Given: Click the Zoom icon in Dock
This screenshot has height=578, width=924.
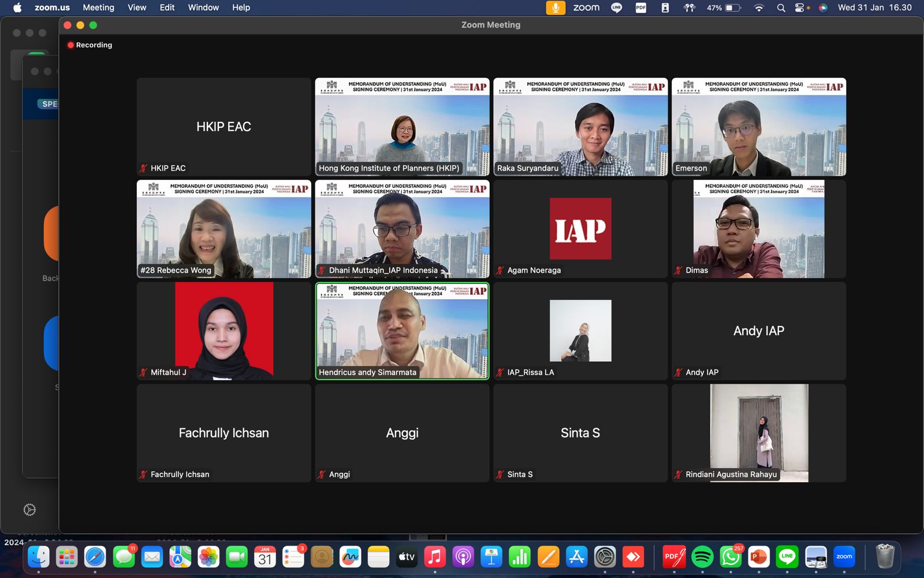Looking at the screenshot, I should tap(844, 557).
